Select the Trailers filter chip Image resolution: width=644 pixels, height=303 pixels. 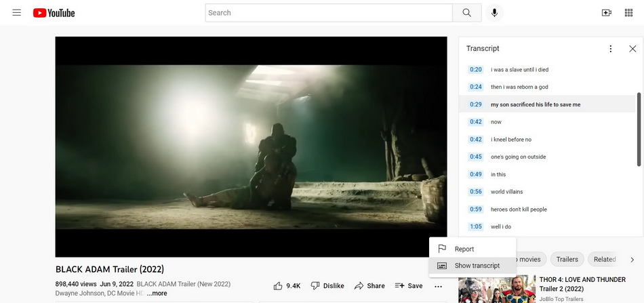tap(567, 259)
